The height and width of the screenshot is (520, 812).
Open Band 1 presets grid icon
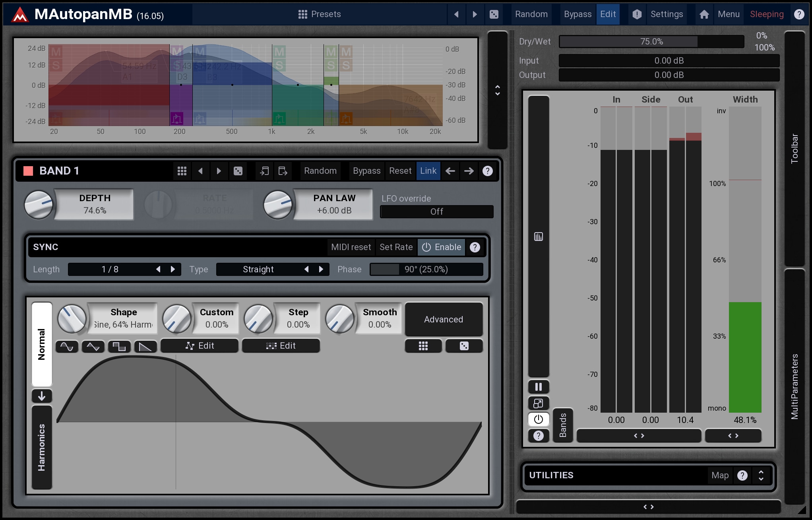pos(182,171)
